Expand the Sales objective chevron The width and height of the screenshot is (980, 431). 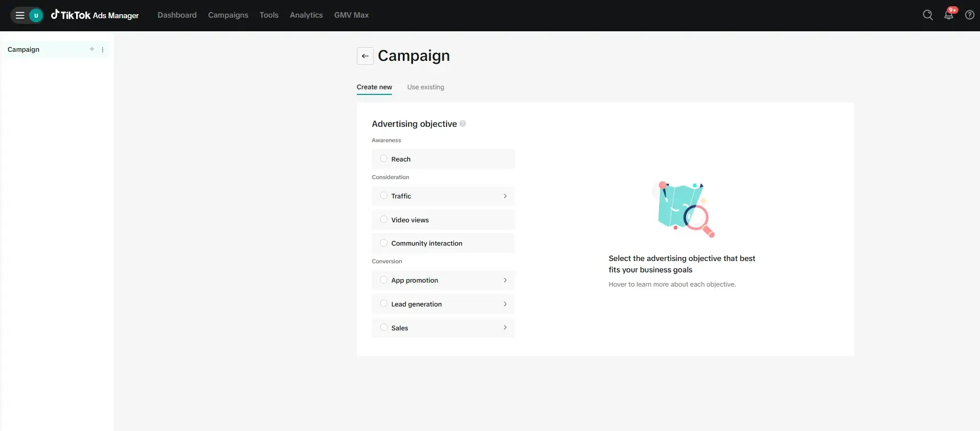point(505,328)
